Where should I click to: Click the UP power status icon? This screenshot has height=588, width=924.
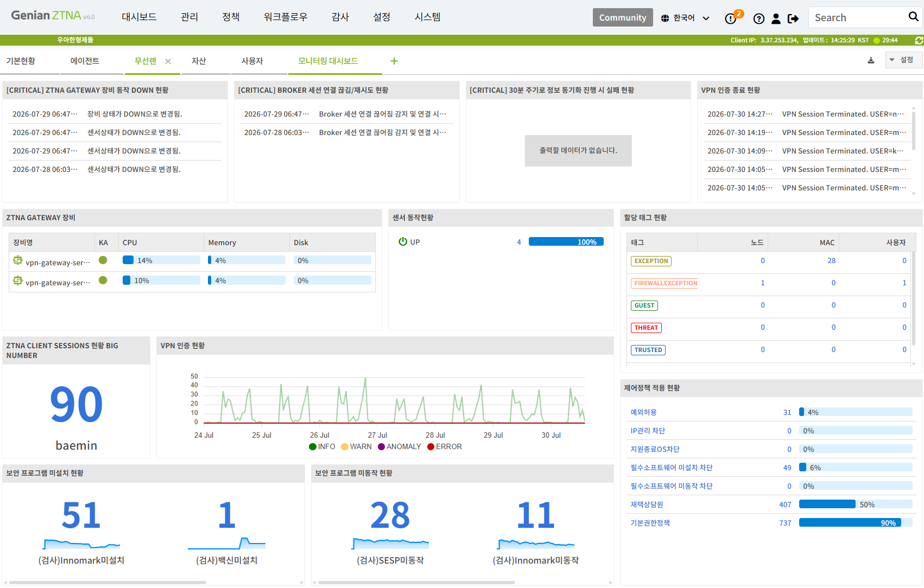point(403,241)
